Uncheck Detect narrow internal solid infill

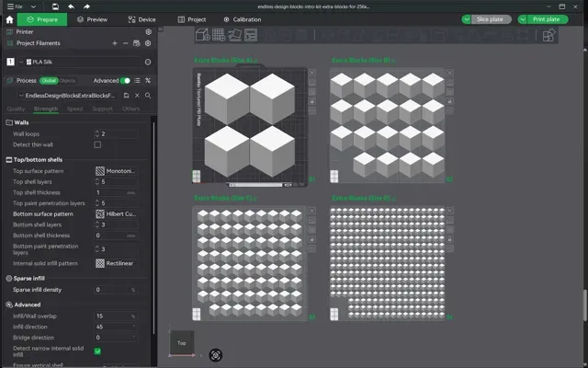(97, 351)
